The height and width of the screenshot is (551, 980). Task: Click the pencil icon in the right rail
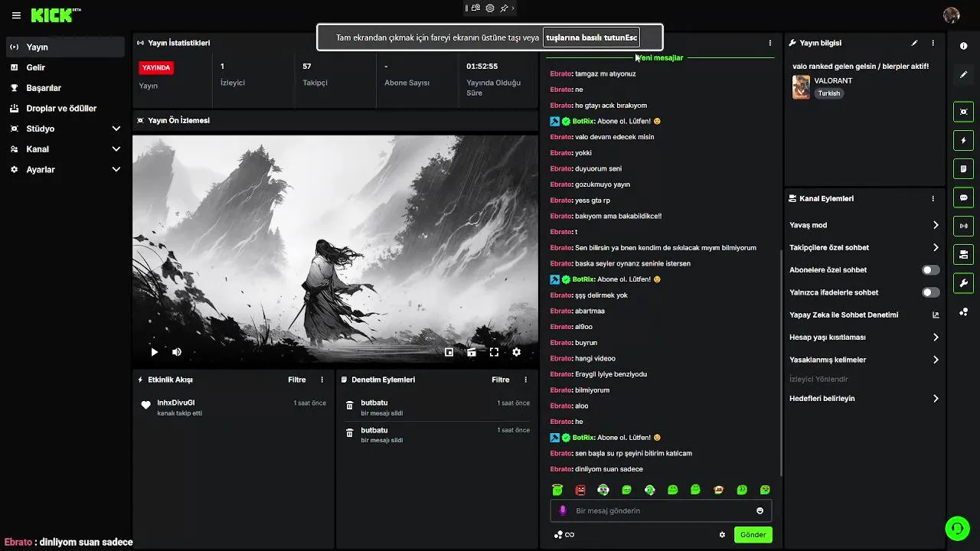coord(964,74)
